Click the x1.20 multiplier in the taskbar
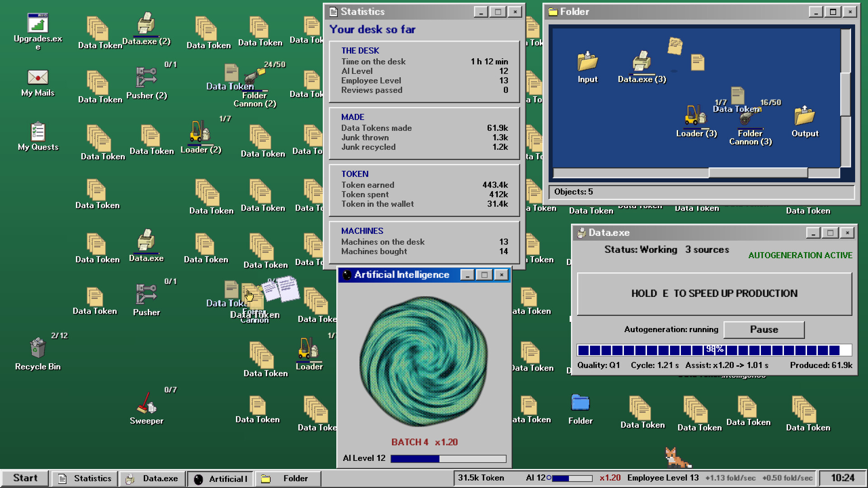This screenshot has height=488, width=868. click(610, 478)
